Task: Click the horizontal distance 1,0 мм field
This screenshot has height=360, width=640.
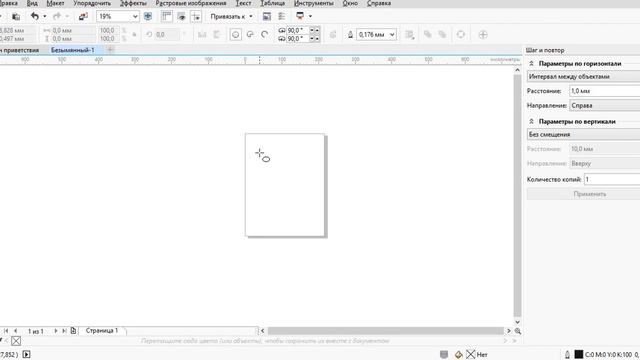Action: coord(605,91)
